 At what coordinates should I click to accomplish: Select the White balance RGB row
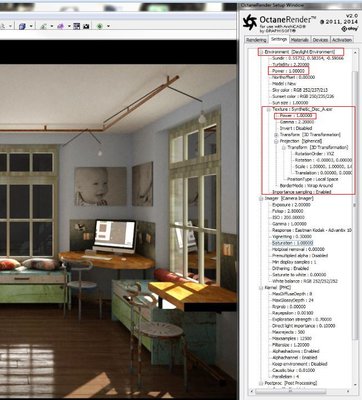coord(305,281)
